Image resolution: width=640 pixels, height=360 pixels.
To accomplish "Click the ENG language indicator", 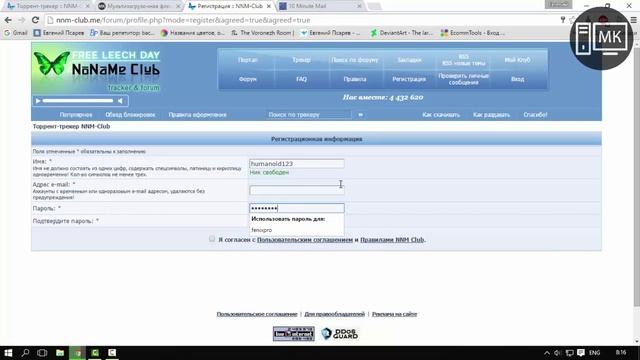I will (x=595, y=353).
